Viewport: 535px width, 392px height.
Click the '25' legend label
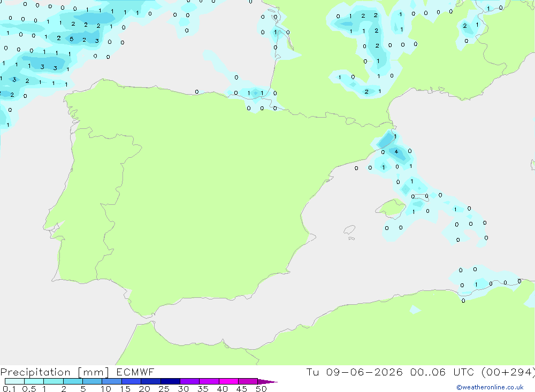(164, 389)
